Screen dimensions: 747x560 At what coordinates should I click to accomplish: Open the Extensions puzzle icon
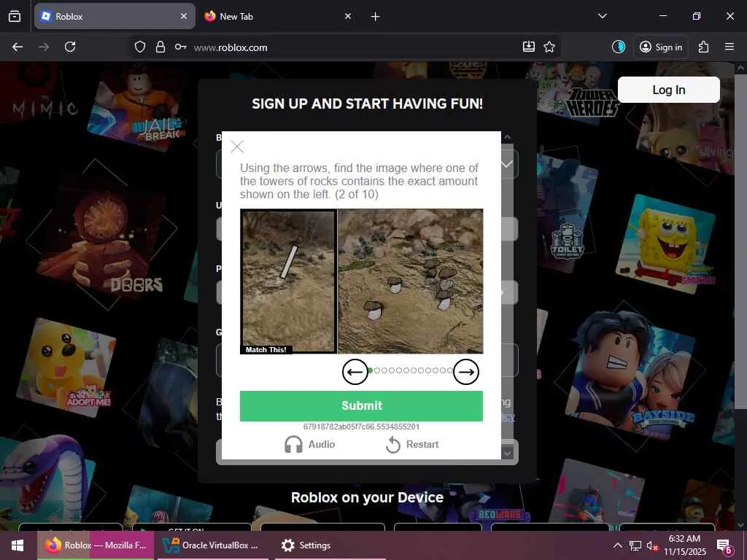coord(704,47)
